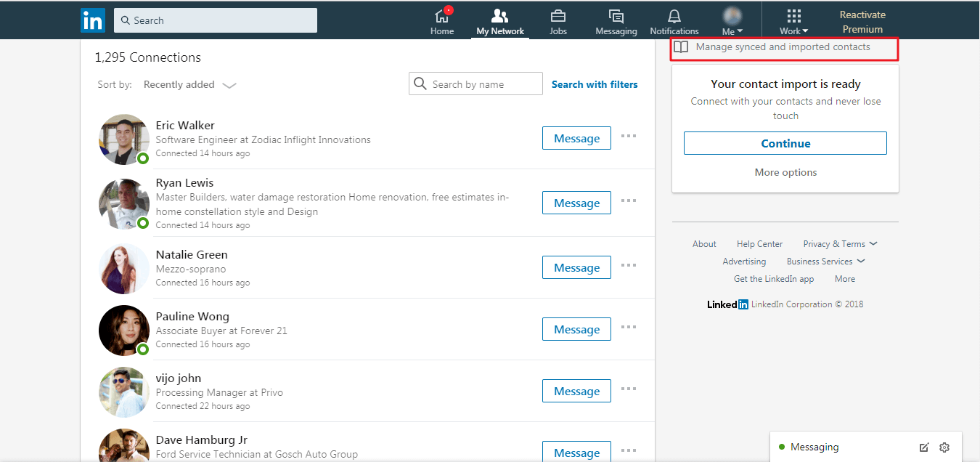Image resolution: width=980 pixels, height=462 pixels.
Task: Open more options for Natalie Green
Action: pyautogui.click(x=629, y=265)
